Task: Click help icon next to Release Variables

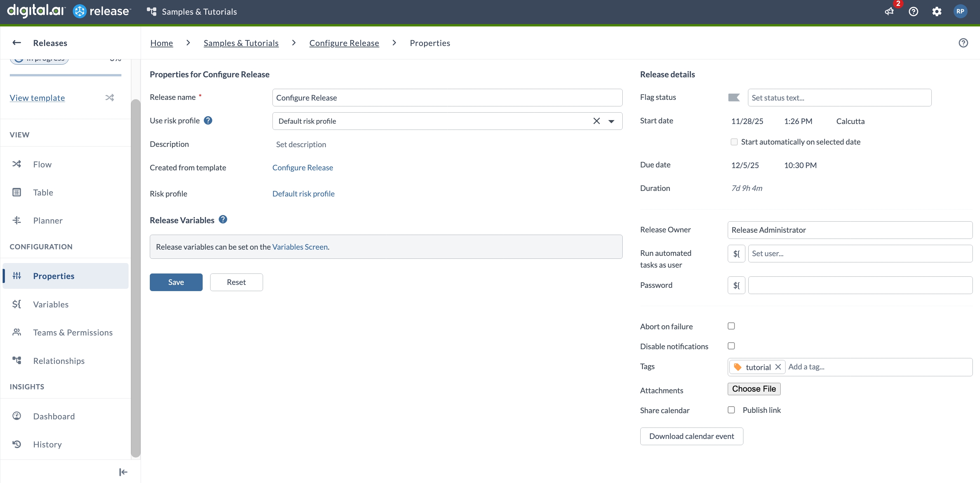Action: pyautogui.click(x=223, y=220)
